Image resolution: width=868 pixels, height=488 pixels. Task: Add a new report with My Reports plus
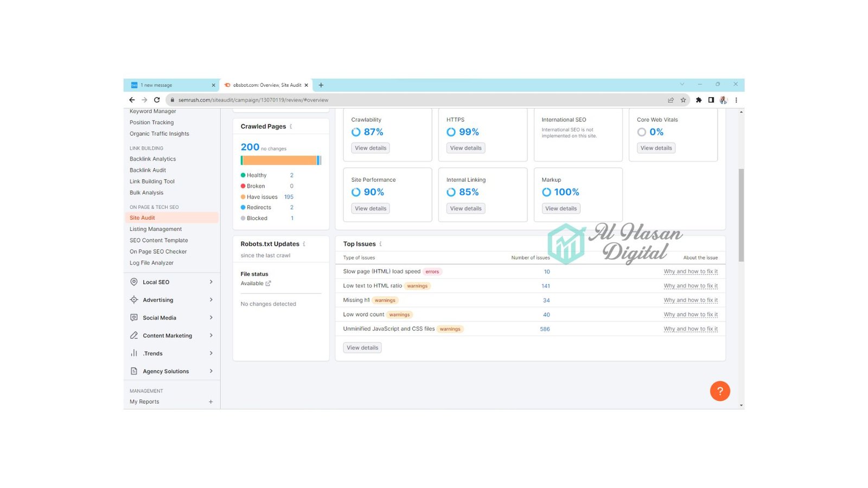(x=210, y=402)
